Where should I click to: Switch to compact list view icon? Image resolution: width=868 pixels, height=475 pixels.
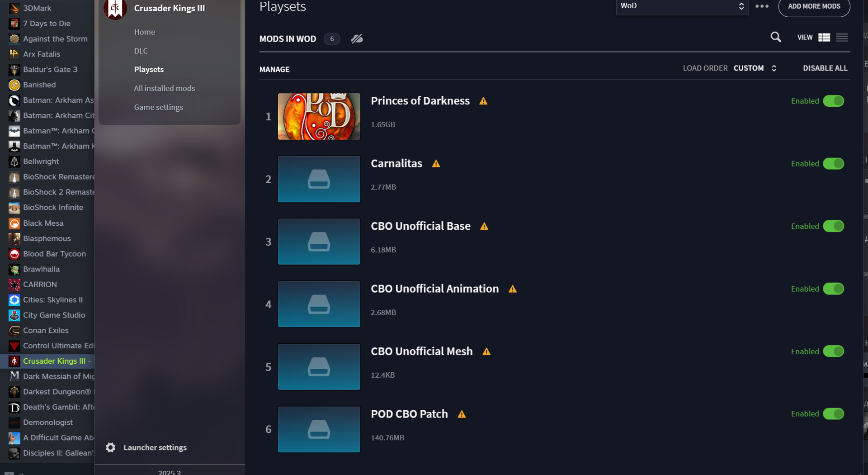click(842, 38)
